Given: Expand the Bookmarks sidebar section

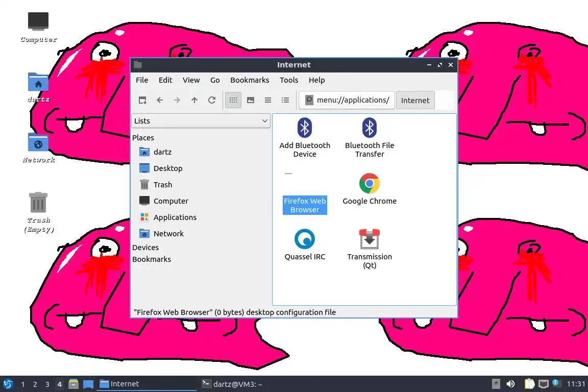Looking at the screenshot, I should [152, 259].
